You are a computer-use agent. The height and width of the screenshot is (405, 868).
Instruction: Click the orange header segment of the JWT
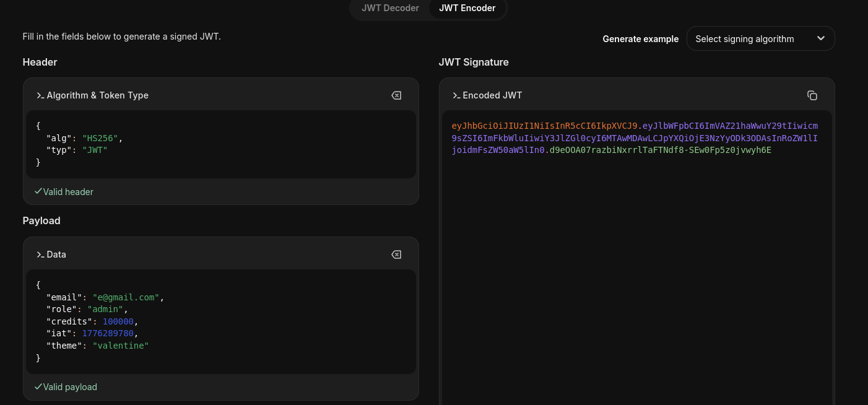point(545,126)
